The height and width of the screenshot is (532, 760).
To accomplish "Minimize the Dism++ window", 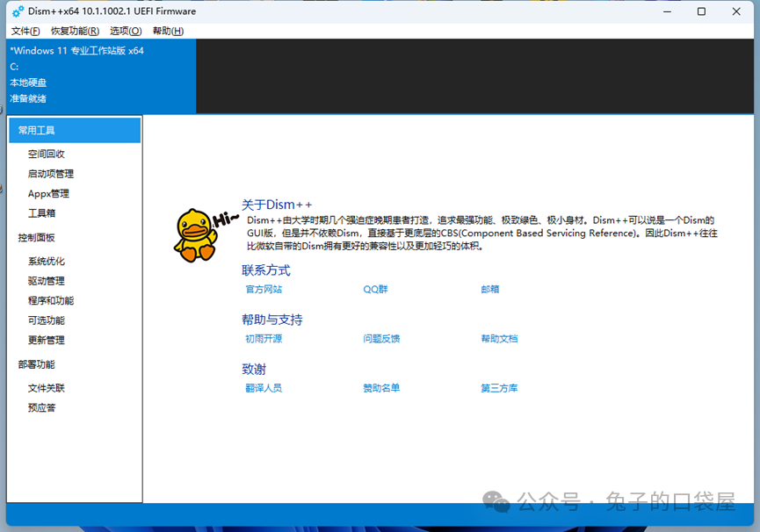I will pos(668,11).
